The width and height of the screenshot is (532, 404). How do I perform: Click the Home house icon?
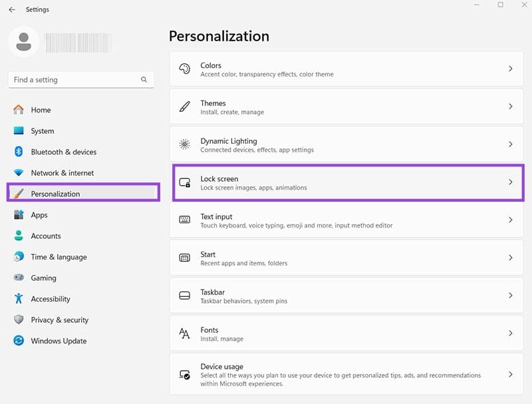click(x=19, y=110)
